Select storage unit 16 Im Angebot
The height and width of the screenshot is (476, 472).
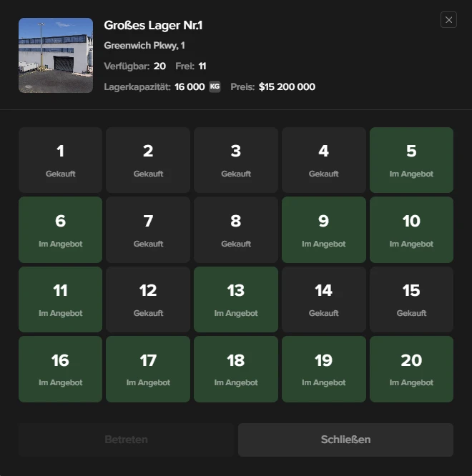tap(60, 369)
